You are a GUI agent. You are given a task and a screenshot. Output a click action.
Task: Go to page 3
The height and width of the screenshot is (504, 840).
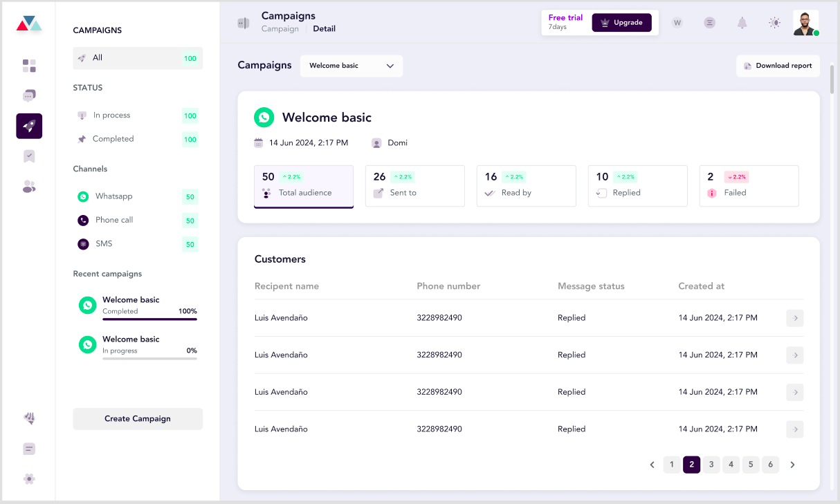(711, 465)
